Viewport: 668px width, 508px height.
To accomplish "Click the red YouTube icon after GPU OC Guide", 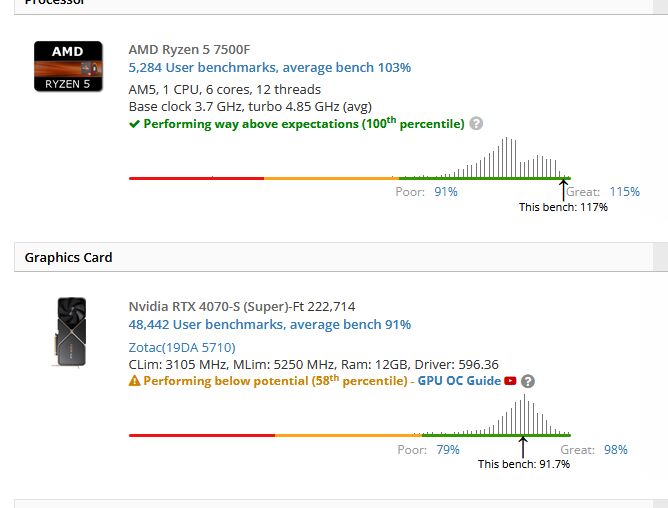I will [x=510, y=381].
